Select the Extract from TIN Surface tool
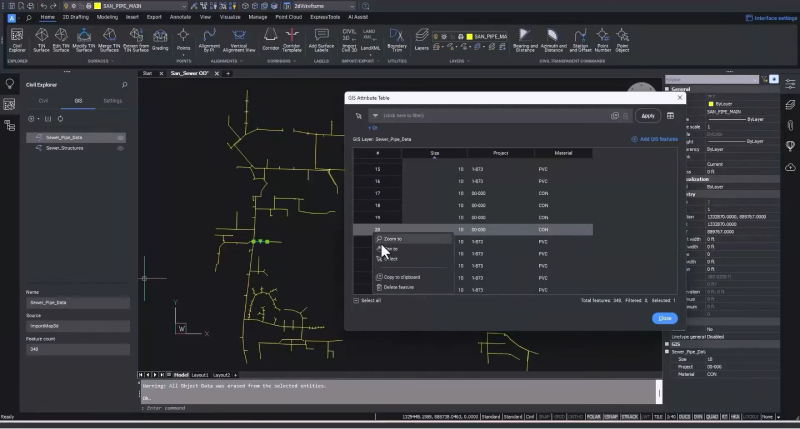Screen dimensions: 800x429 click(136, 40)
